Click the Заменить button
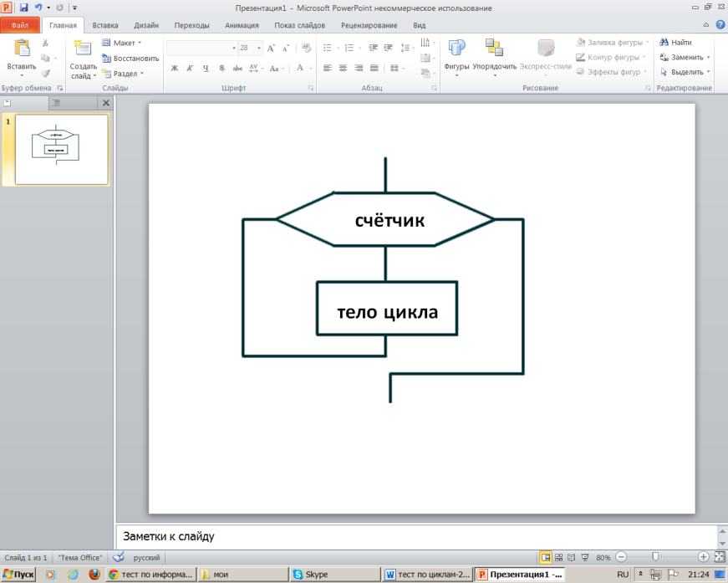The image size is (728, 583). coord(685,57)
